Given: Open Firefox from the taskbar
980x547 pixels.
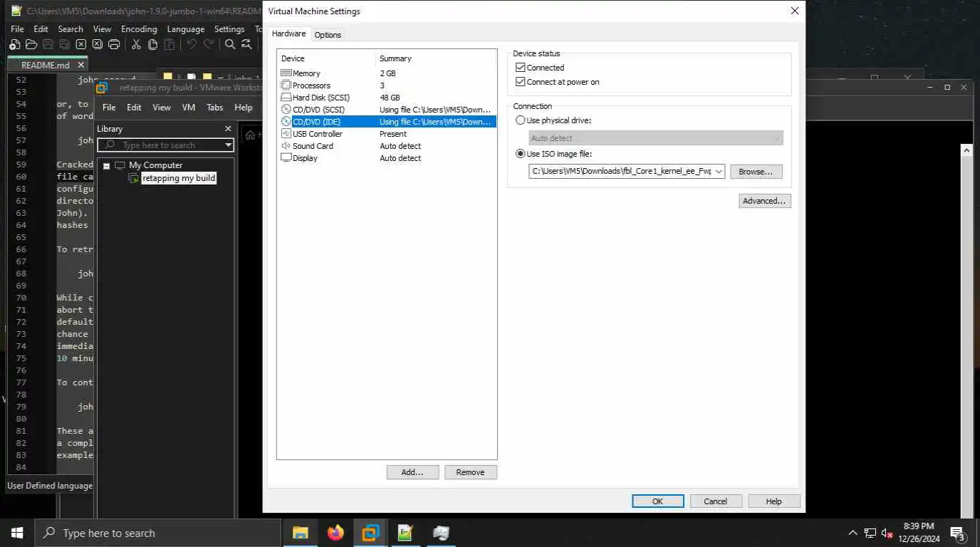Looking at the screenshot, I should click(x=335, y=533).
